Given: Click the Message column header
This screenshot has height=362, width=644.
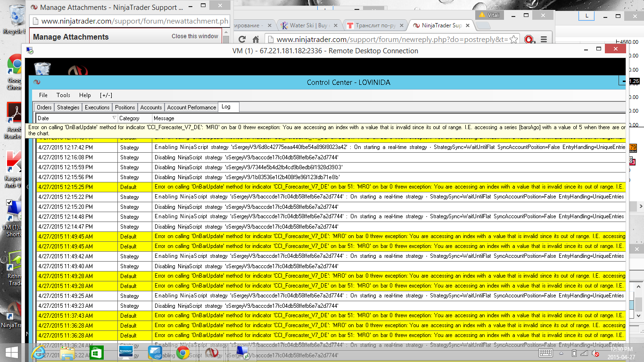Looking at the screenshot, I should point(389,118).
